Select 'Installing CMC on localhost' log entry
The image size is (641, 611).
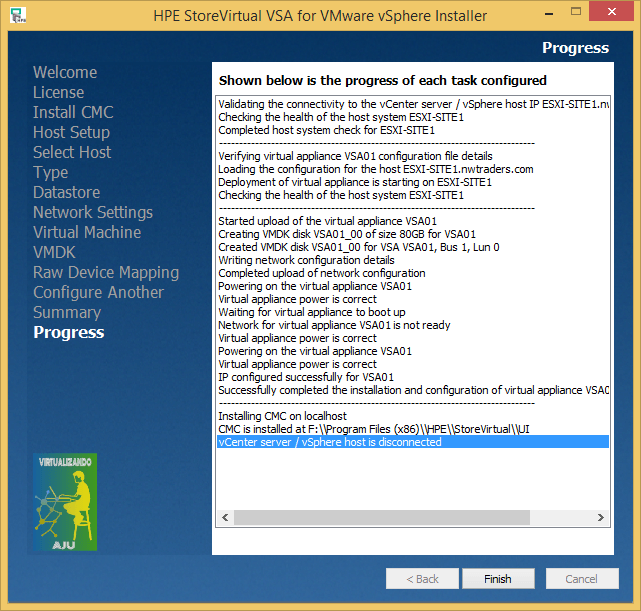[282, 416]
